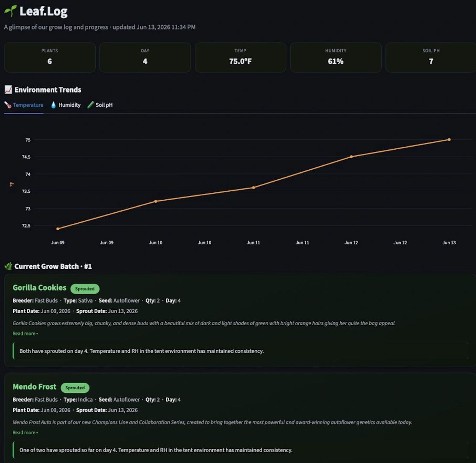Image resolution: width=476 pixels, height=463 pixels.
Task: Click the Sprouted badge next to Gorilla Cookies
Action: pos(85,289)
